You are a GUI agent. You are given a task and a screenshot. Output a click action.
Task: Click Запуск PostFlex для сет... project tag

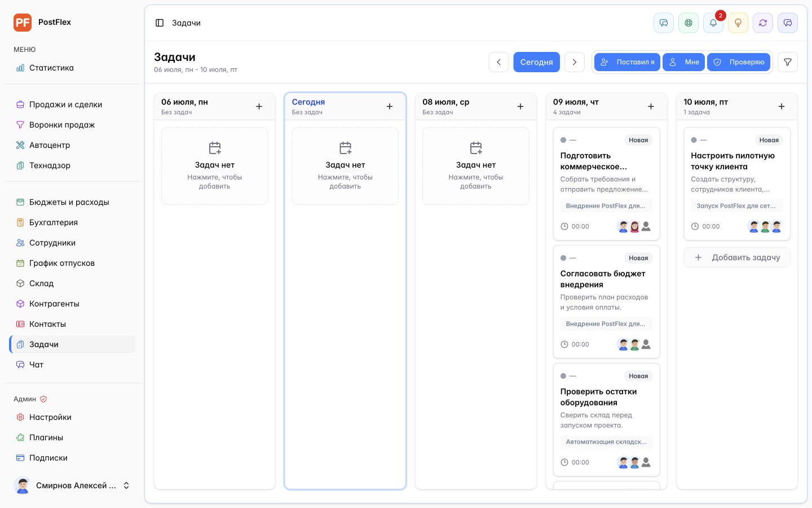[736, 206]
